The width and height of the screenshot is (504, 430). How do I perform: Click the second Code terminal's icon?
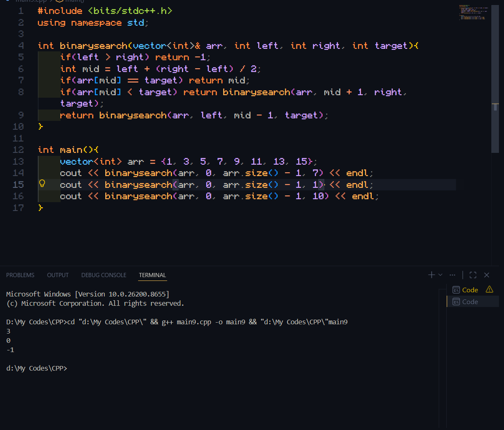pyautogui.click(x=456, y=302)
